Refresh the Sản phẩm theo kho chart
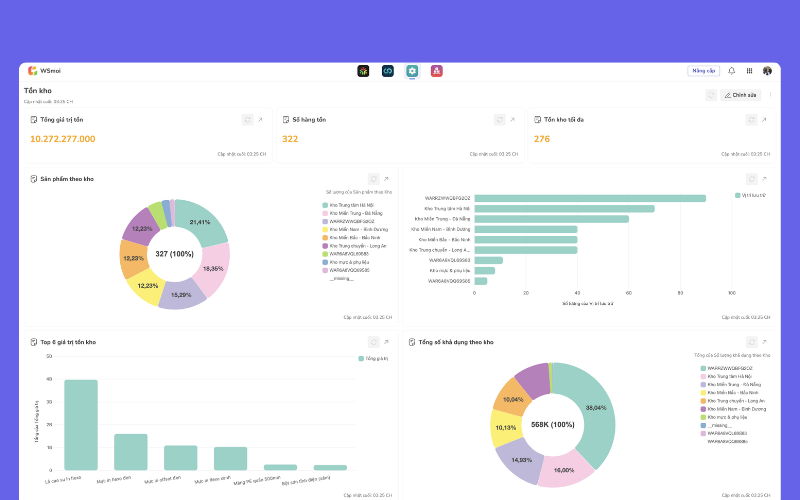The height and width of the screenshot is (500, 800). (373, 179)
